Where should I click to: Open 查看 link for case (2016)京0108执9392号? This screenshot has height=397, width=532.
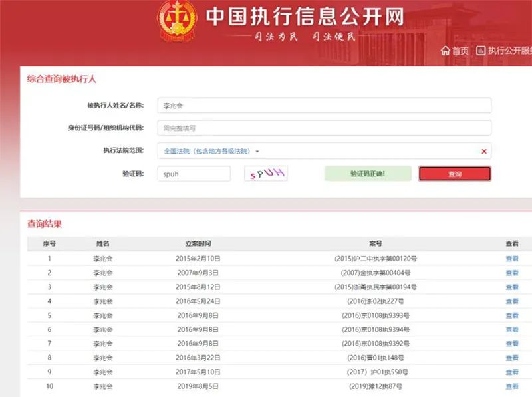click(x=512, y=344)
